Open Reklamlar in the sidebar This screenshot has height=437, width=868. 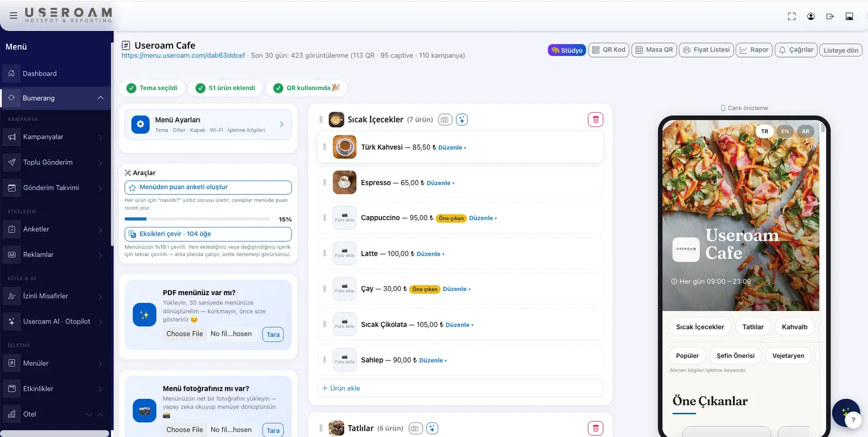56,255
